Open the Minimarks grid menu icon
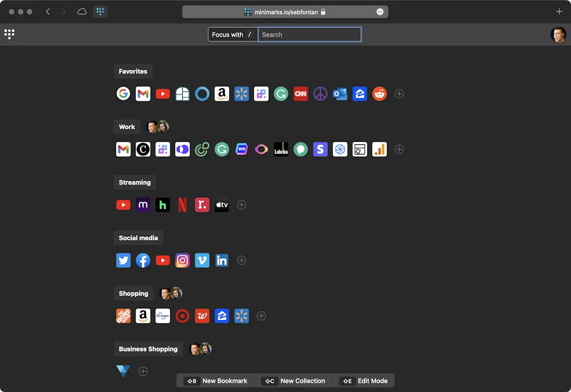 pyautogui.click(x=9, y=34)
